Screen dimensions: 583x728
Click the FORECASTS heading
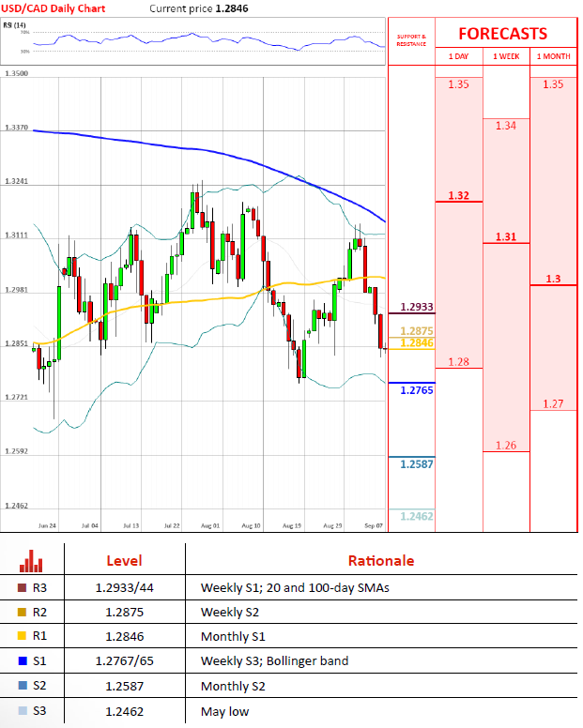pyautogui.click(x=502, y=34)
